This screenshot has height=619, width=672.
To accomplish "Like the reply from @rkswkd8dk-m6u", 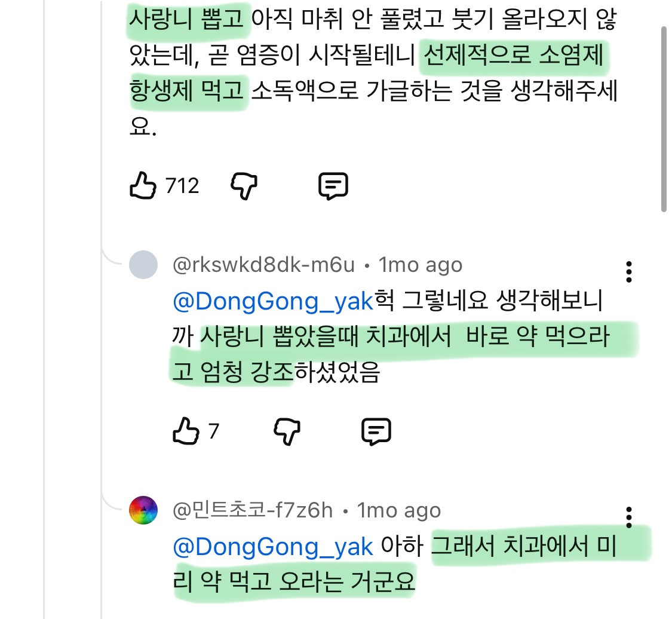I will [x=186, y=431].
